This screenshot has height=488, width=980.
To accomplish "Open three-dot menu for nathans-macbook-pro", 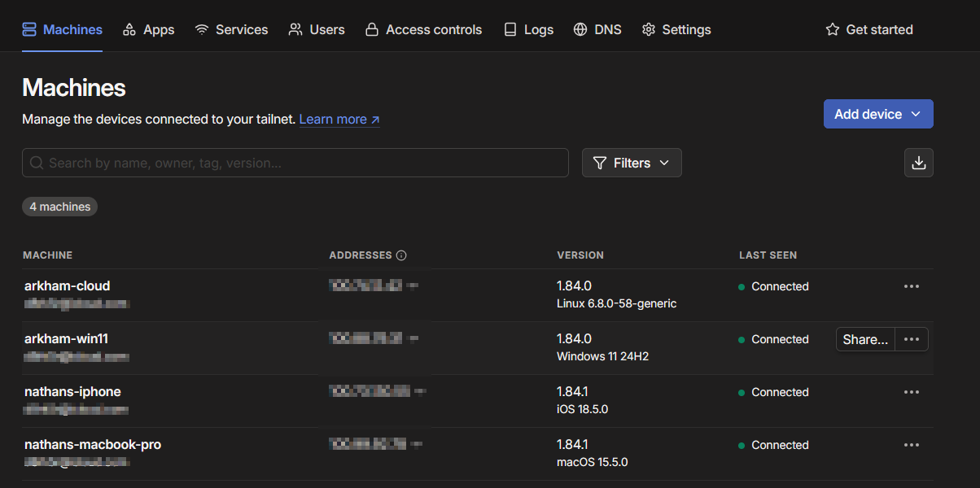I will 911,445.
